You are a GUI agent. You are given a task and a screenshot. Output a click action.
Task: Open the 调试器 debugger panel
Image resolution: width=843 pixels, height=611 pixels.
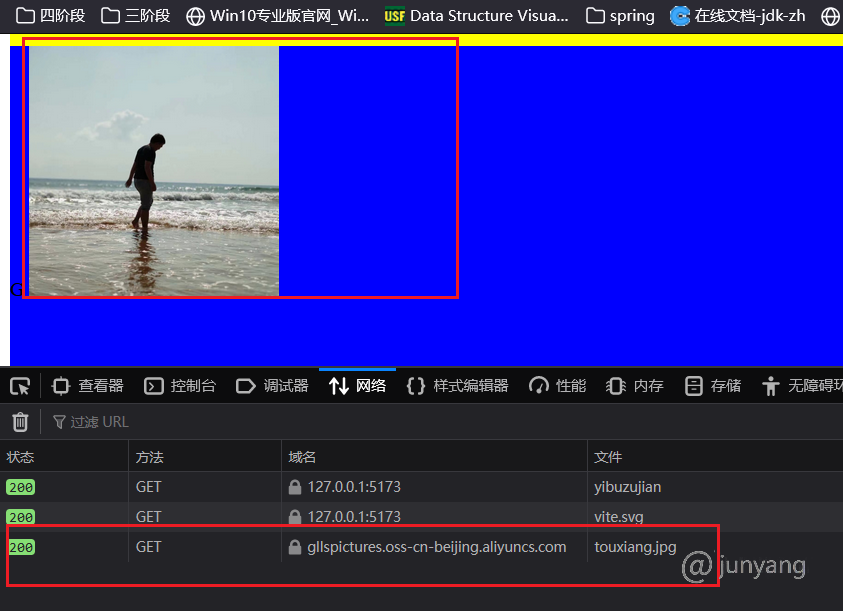click(x=273, y=386)
